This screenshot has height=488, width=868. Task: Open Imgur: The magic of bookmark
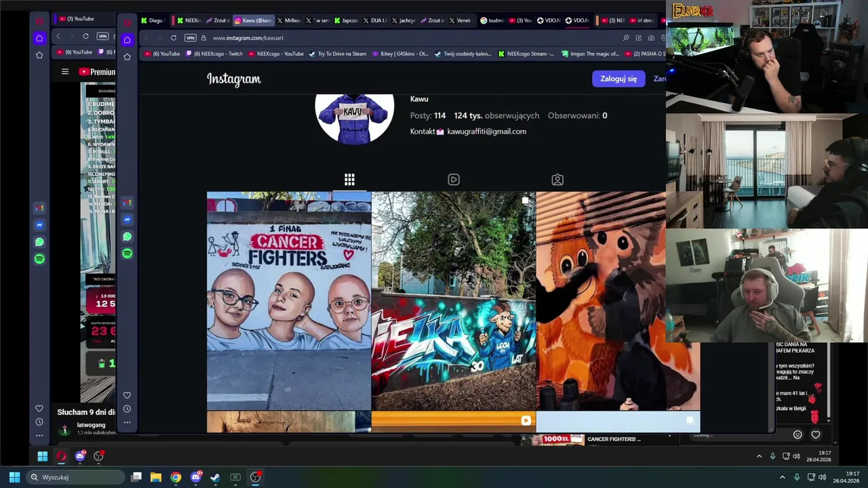590,54
